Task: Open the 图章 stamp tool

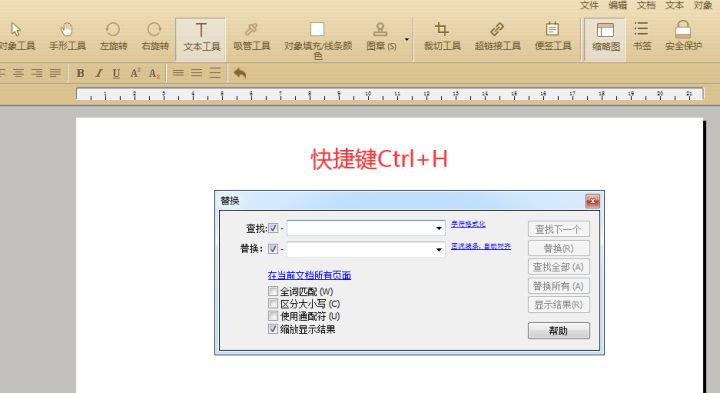Action: [381, 37]
